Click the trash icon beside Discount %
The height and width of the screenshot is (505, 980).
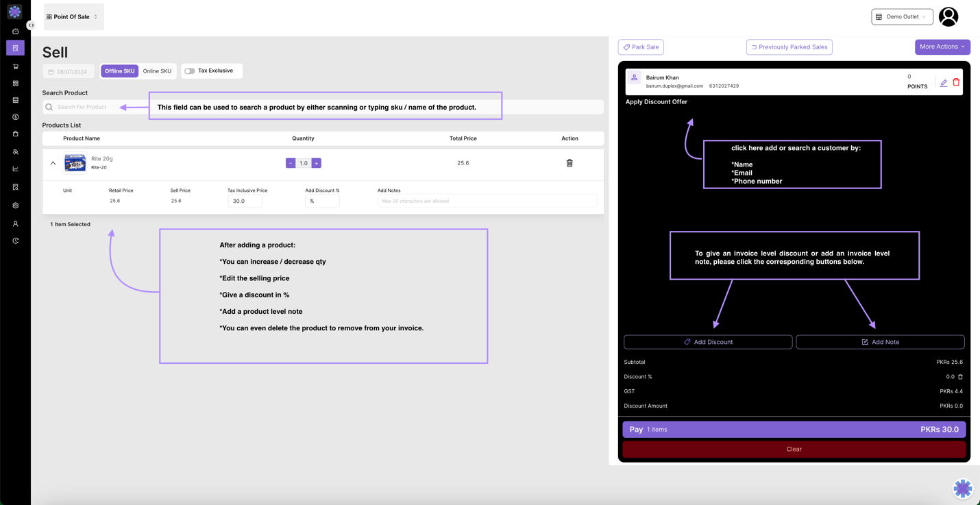click(960, 377)
